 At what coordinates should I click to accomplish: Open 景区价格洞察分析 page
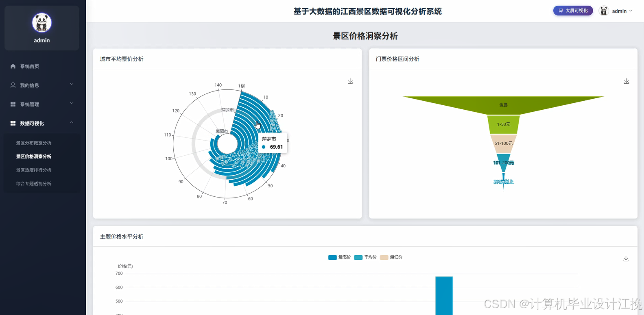pyautogui.click(x=34, y=156)
